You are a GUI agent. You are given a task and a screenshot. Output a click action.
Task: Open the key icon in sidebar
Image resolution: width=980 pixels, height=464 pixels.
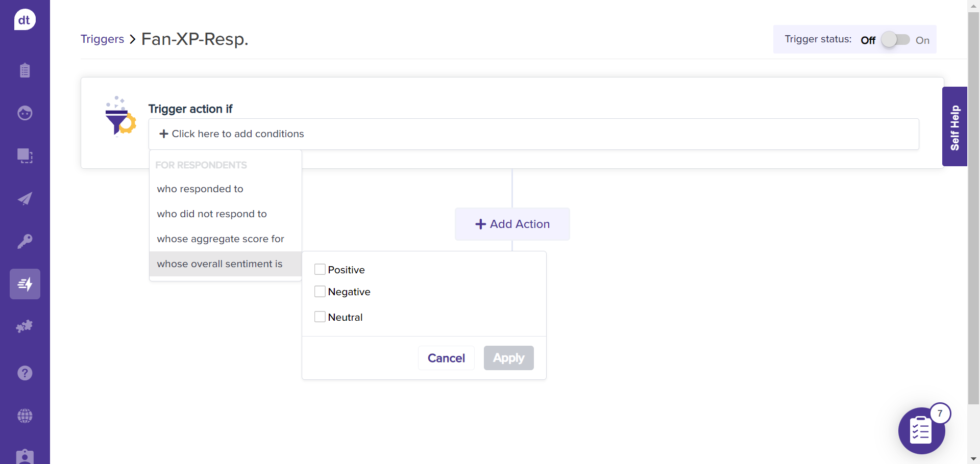[24, 241]
